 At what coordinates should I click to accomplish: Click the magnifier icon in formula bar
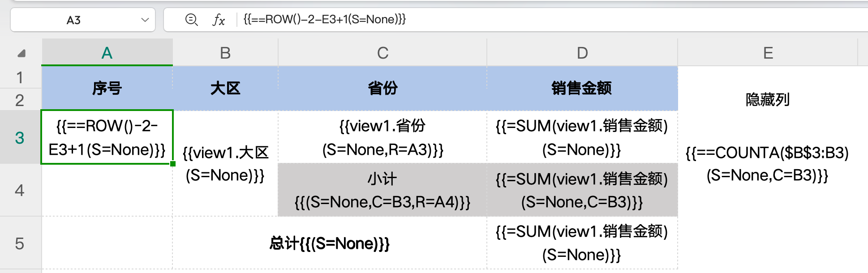pos(191,20)
